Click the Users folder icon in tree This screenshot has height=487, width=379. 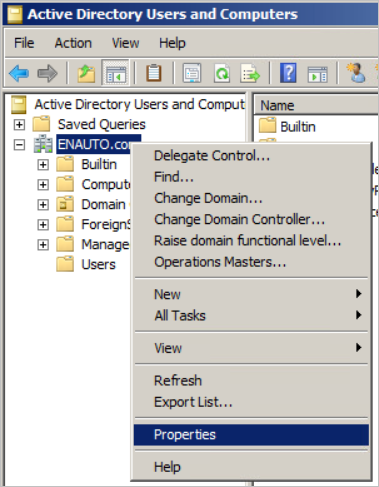click(x=65, y=264)
